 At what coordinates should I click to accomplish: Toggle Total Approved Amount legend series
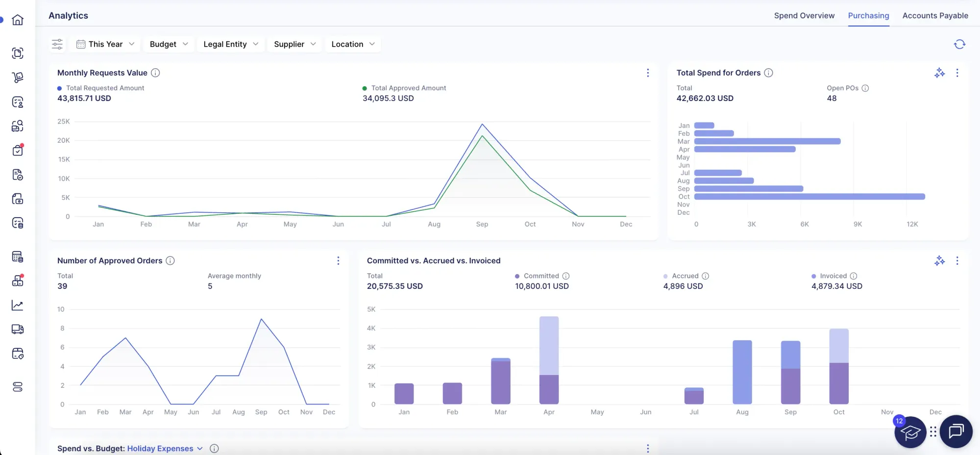(x=408, y=88)
